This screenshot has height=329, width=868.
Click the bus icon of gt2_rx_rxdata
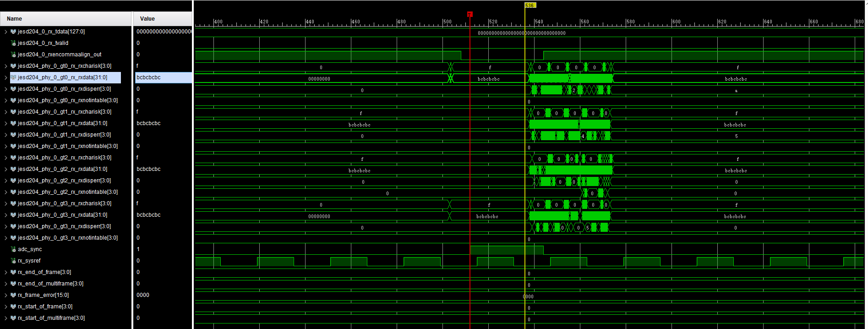13,169
